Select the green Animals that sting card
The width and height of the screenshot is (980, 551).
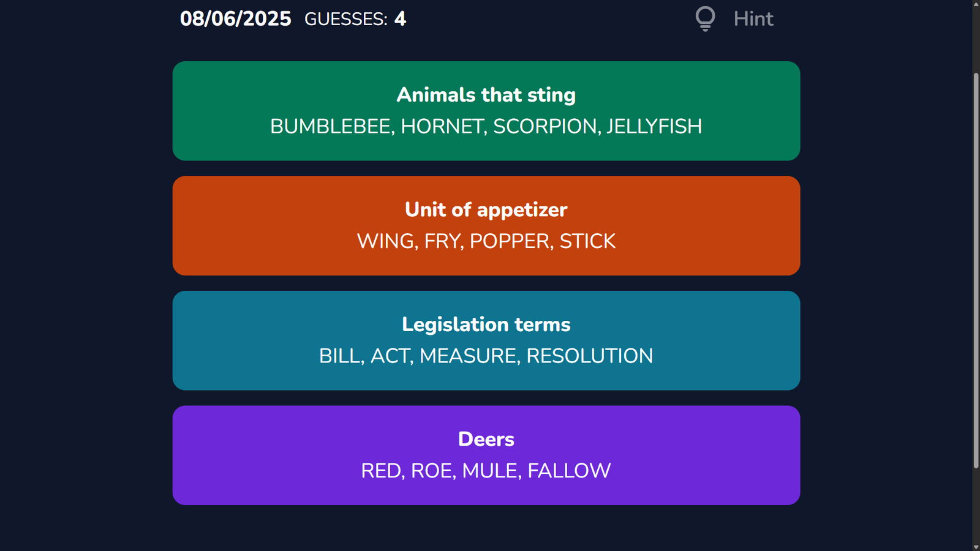(x=486, y=111)
